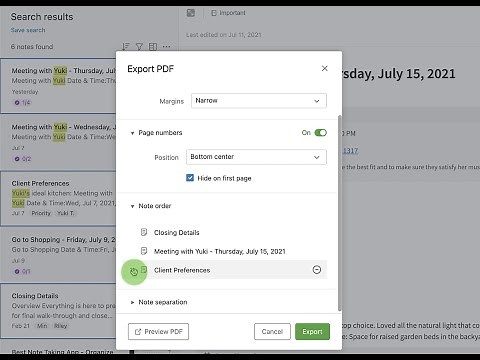Open the Important notebook link

[x=229, y=13]
